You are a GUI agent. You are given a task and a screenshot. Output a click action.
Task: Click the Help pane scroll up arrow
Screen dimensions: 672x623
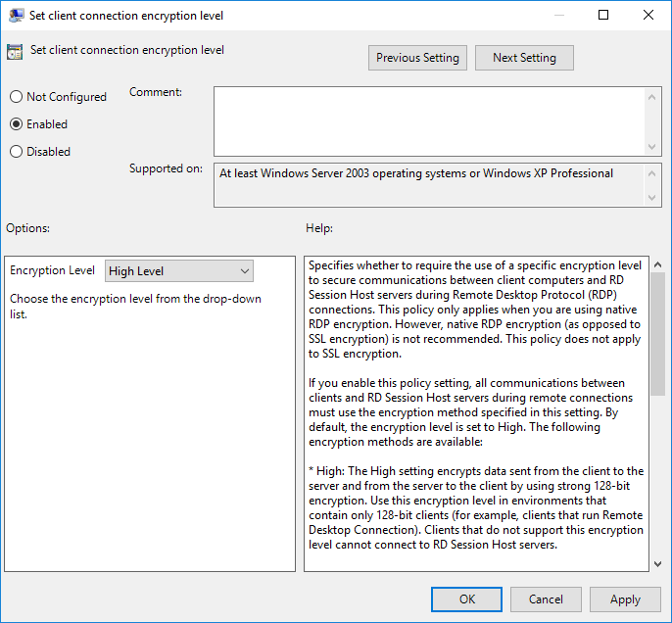pyautogui.click(x=657, y=265)
